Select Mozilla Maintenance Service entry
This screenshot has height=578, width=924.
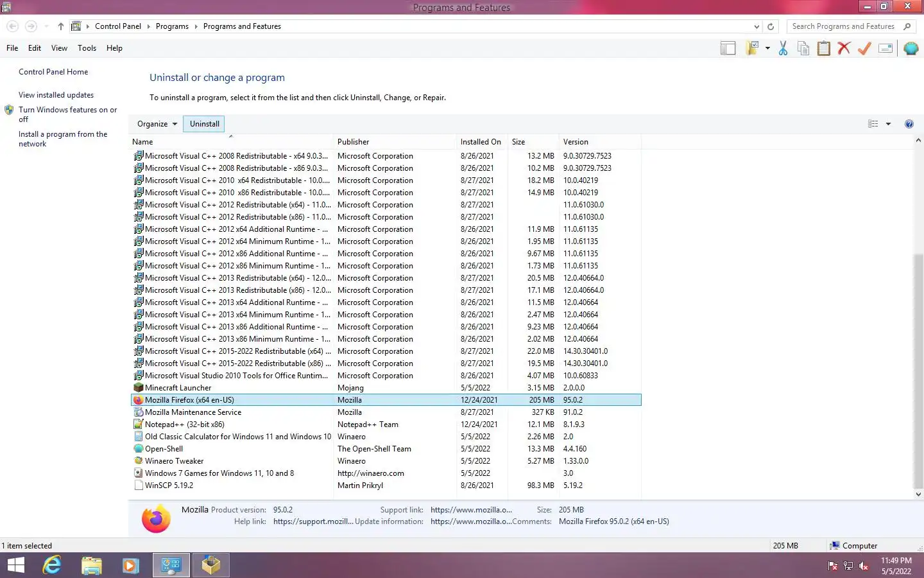pos(386,412)
